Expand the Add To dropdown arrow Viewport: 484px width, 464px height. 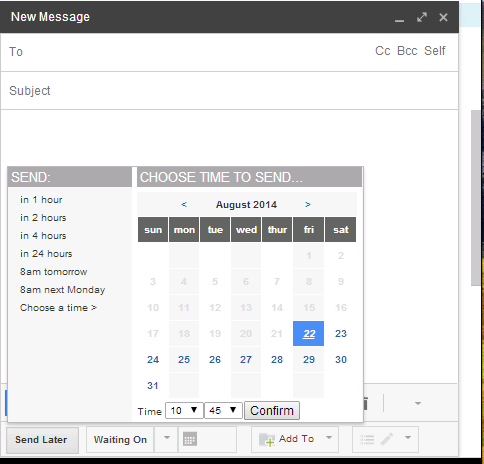tap(329, 438)
